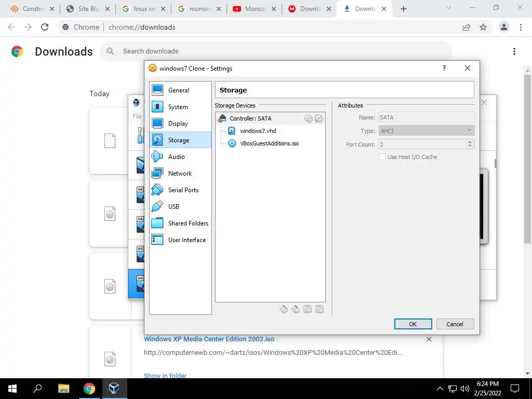Open the Windows notification center
This screenshot has width=532, height=399.
pos(515,389)
